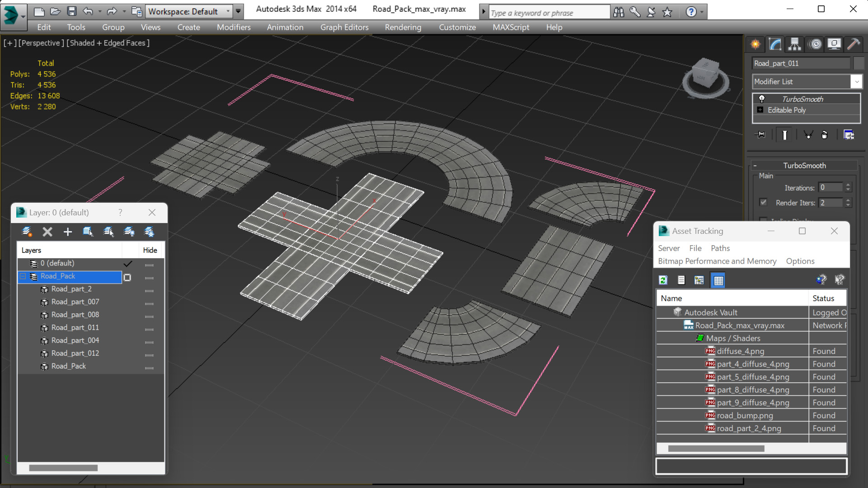
Task: Delete the highlighted layer with the X icon
Action: 47,232
